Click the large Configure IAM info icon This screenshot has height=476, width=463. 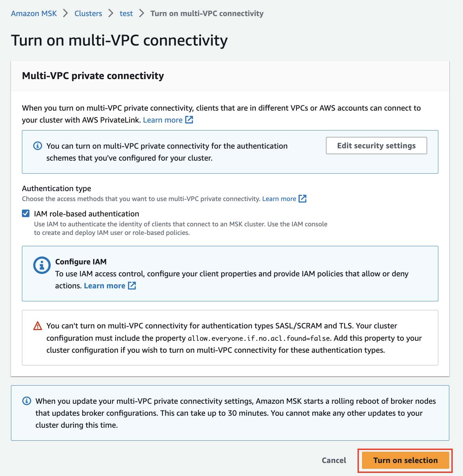[42, 265]
